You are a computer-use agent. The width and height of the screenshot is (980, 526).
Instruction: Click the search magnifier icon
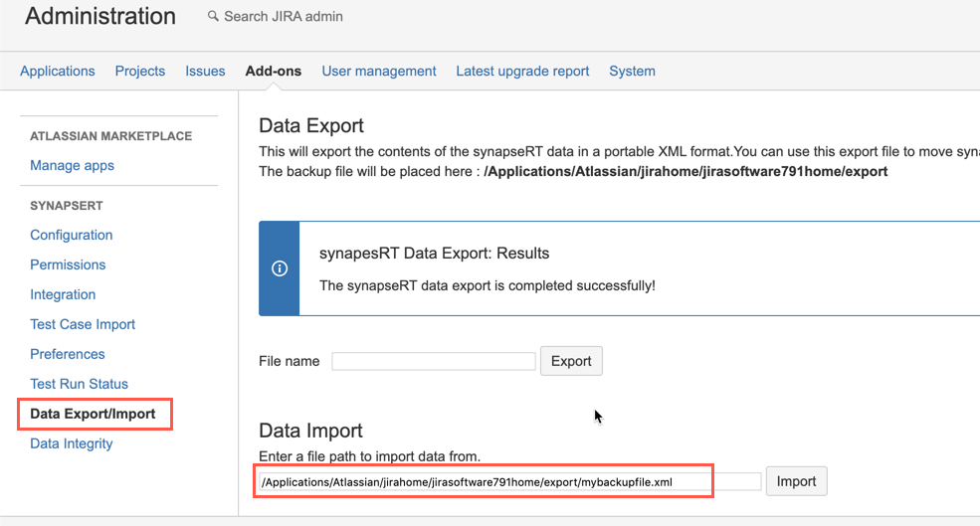point(213,17)
